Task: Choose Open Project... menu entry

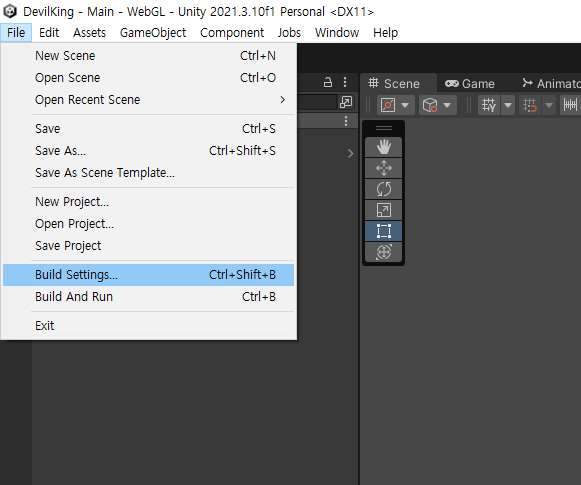Action: click(x=148, y=224)
